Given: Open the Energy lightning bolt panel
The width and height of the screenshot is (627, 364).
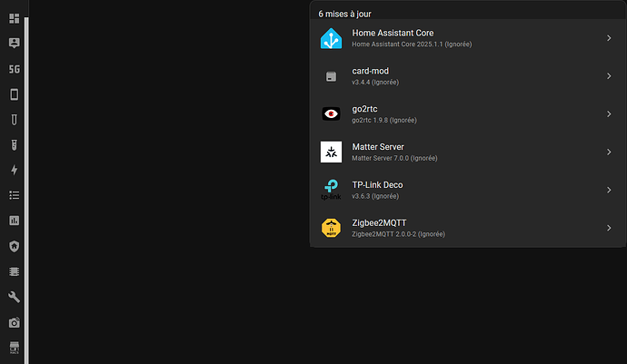Looking at the screenshot, I should (14, 171).
